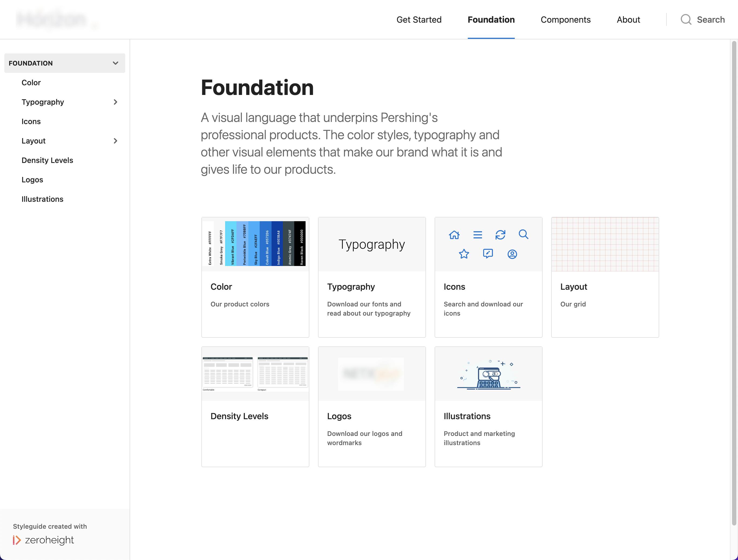Collapse the FOUNDATION section chevron
Viewport: 738px width, 560px height.
click(116, 63)
